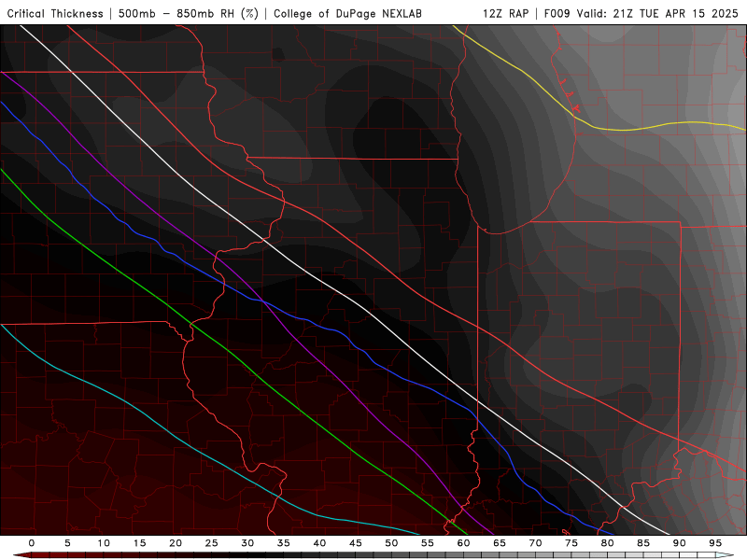Viewport: 747px width, 560px height.
Task: Click the white right arrow end of colorbar
Action: click(725, 555)
